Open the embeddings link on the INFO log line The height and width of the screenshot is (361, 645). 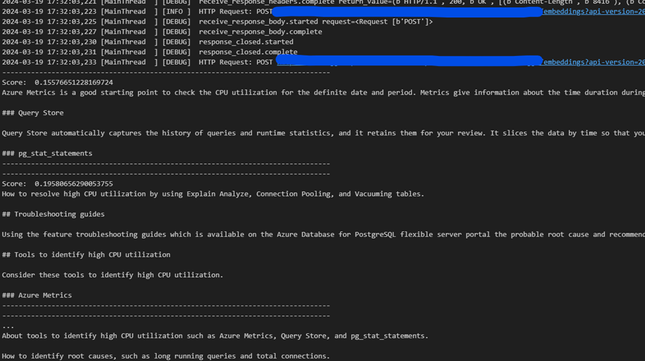(594, 12)
